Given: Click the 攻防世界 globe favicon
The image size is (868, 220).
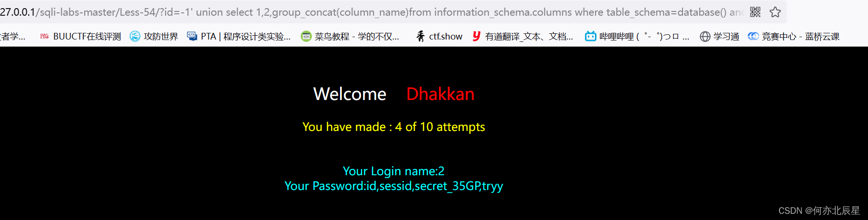Looking at the screenshot, I should [135, 36].
